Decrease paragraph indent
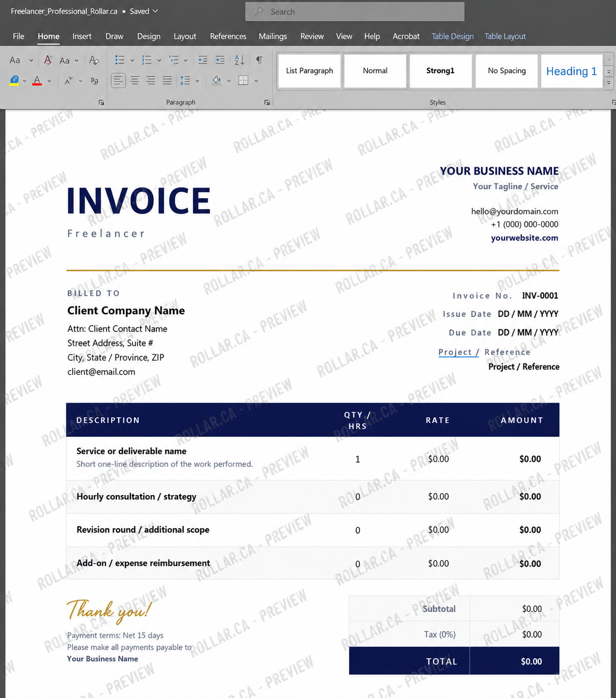This screenshot has width=616, height=698. tap(203, 60)
